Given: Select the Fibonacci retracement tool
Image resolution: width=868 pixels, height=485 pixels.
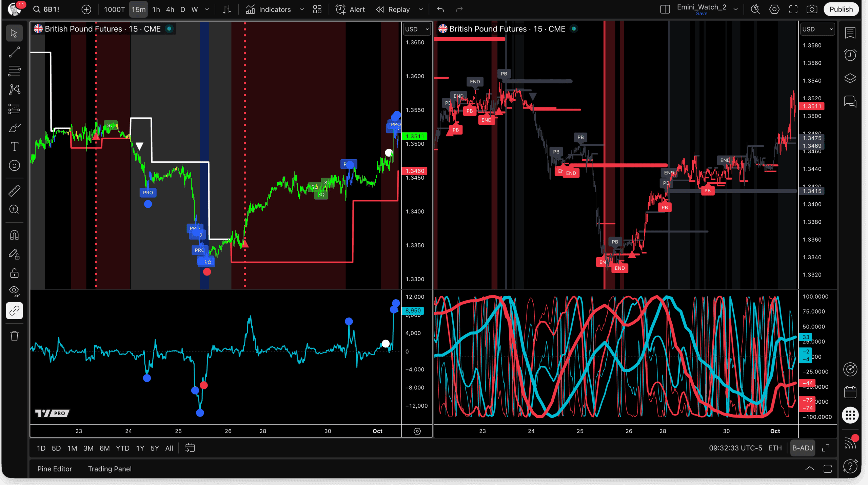Looking at the screenshot, I should (x=14, y=71).
